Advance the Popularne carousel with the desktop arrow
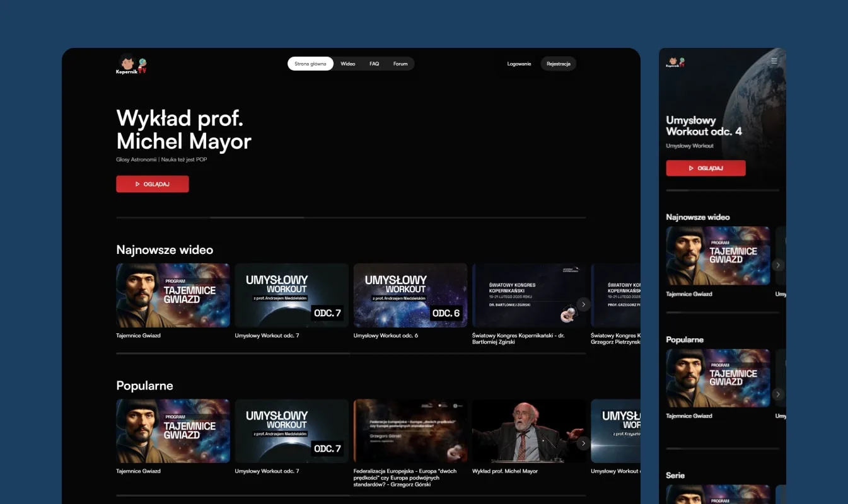The image size is (848, 504). click(x=583, y=444)
